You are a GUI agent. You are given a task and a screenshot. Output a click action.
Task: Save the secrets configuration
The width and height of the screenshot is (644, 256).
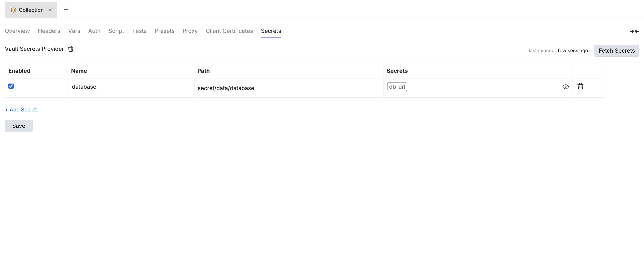[19, 126]
